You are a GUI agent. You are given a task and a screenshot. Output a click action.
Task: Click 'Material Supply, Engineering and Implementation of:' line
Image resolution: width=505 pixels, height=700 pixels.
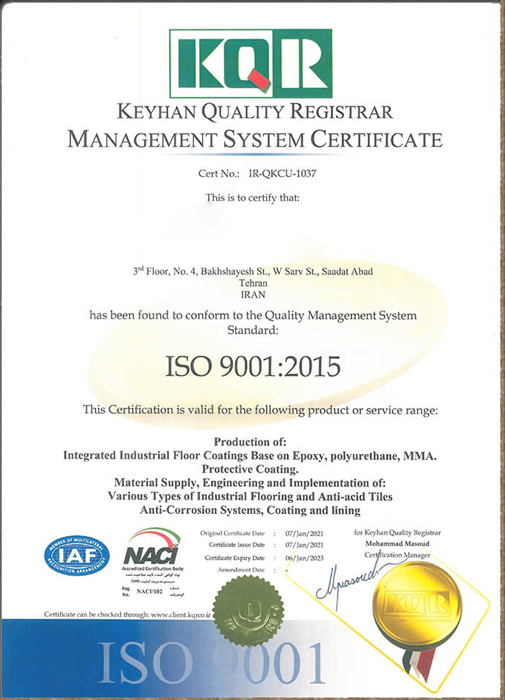point(250,483)
